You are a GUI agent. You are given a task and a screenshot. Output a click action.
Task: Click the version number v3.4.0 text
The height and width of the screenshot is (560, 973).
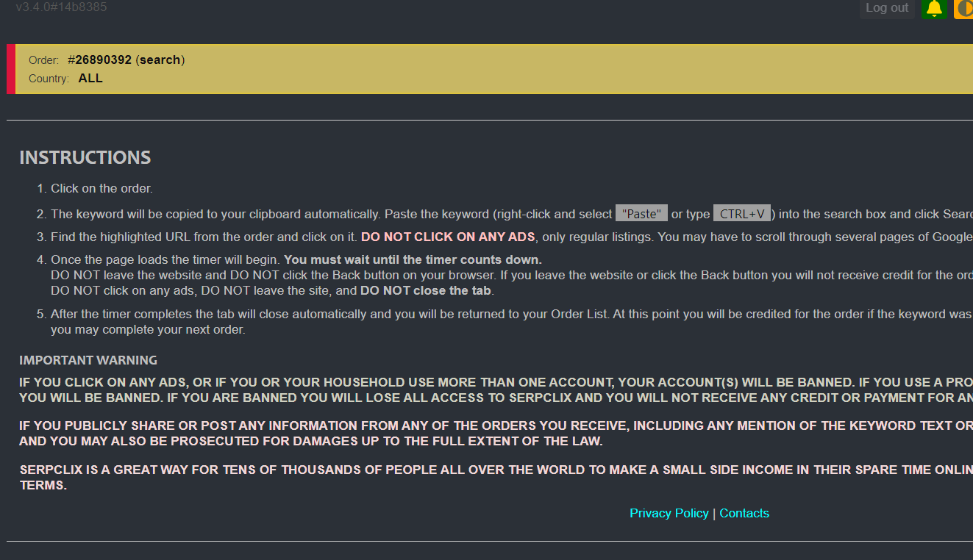(x=61, y=7)
